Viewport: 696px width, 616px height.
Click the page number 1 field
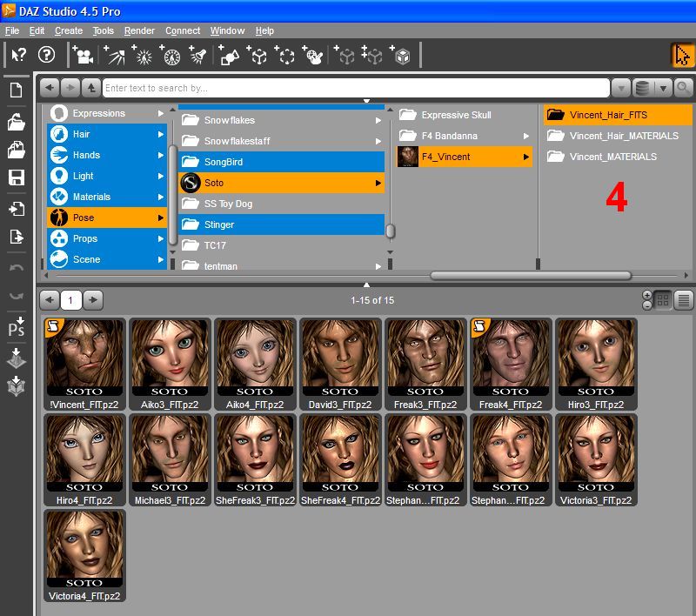click(70, 300)
